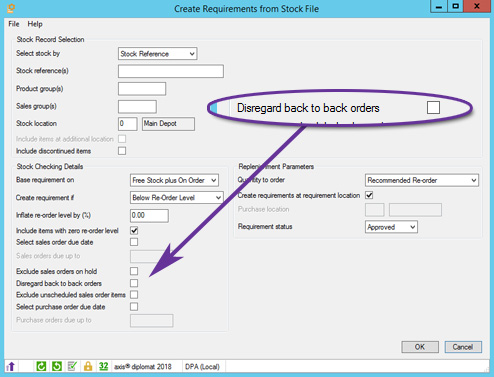Click the Purchase location name field
Image resolution: width=494 pixels, height=377 pixels.
[415, 210]
